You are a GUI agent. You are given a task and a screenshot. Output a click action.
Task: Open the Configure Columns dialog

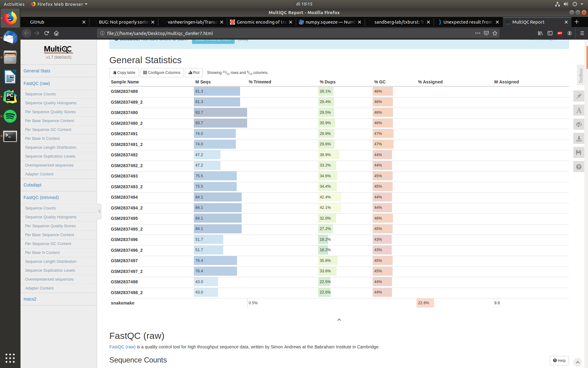click(x=162, y=72)
